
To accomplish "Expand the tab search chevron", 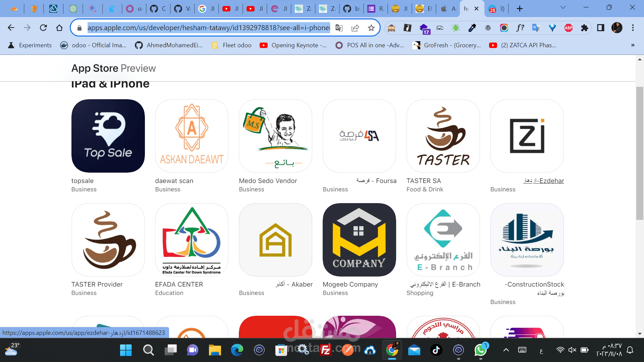I will (x=563, y=7).
